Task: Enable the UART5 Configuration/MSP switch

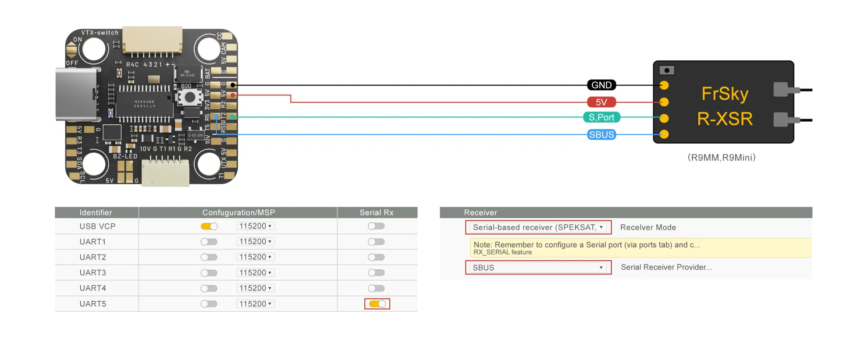Action: 209,304
